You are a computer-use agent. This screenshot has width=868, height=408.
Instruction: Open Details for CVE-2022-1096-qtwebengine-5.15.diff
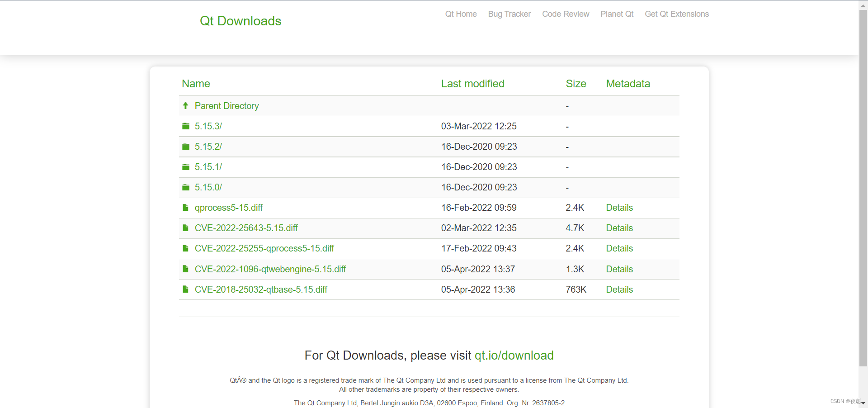(619, 269)
